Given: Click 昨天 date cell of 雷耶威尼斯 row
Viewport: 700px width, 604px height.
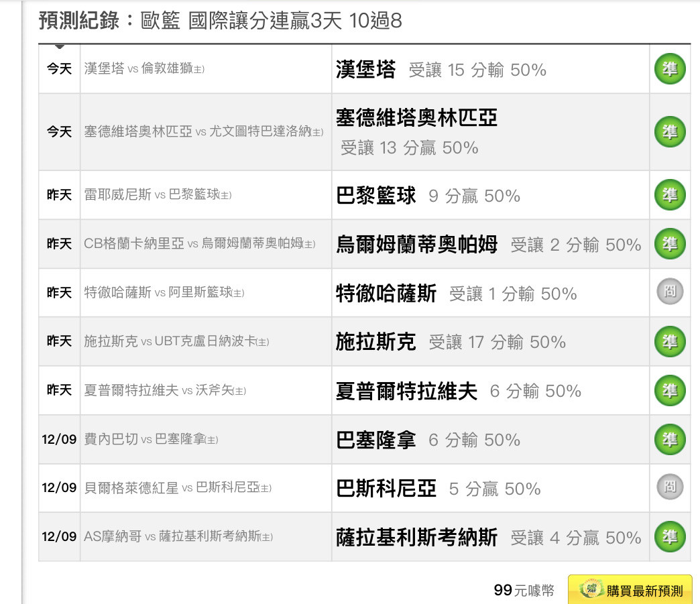Looking at the screenshot, I should (x=60, y=194).
